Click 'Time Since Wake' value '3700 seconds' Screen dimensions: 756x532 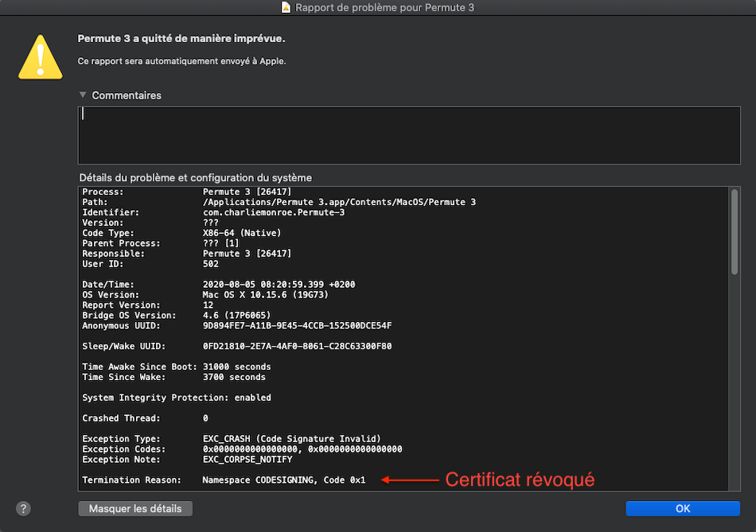point(234,377)
